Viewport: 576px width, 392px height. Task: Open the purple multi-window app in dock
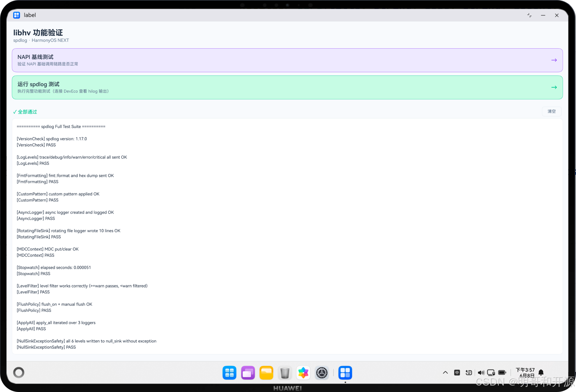click(x=248, y=373)
